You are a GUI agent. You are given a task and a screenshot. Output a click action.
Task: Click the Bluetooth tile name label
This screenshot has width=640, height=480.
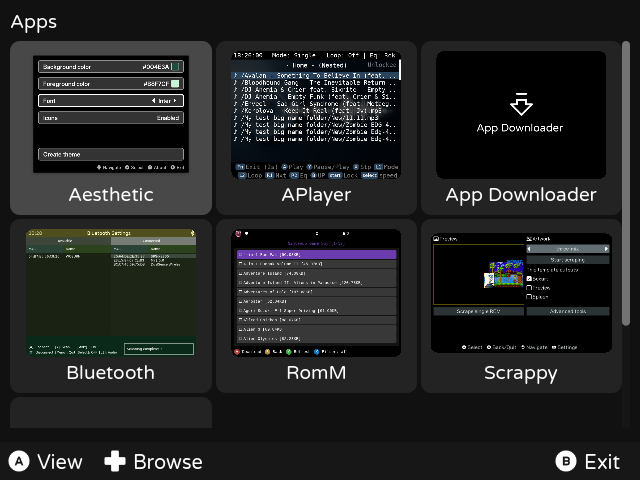[111, 372]
